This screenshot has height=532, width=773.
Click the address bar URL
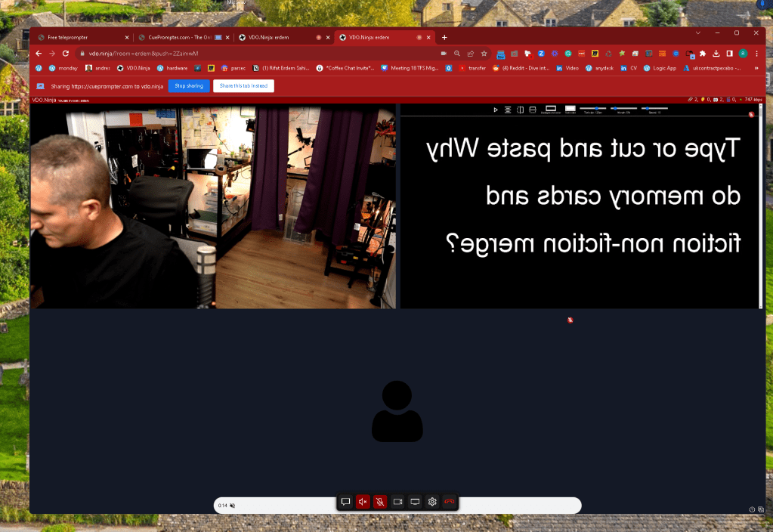[144, 53]
